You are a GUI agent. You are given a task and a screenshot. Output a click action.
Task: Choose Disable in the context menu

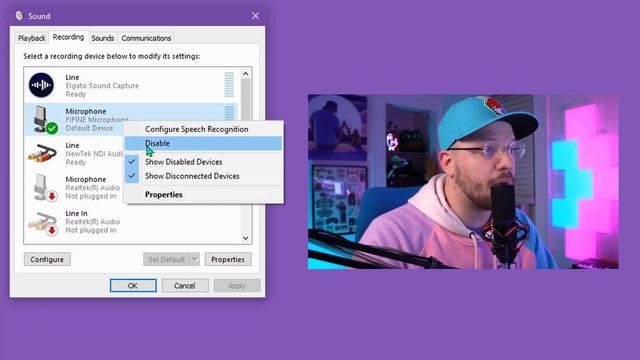203,143
